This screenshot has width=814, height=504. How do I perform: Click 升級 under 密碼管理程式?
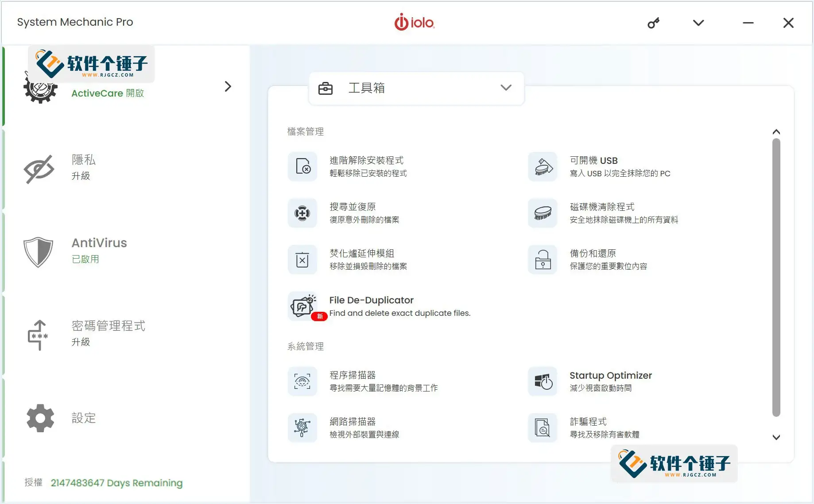coord(81,342)
